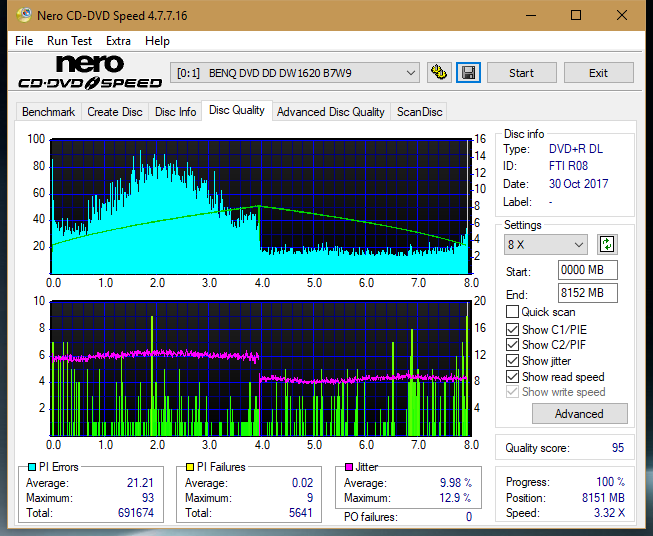Screen dimensions: 653x536
Task: Uncheck Show jitter option
Action: [x=512, y=361]
